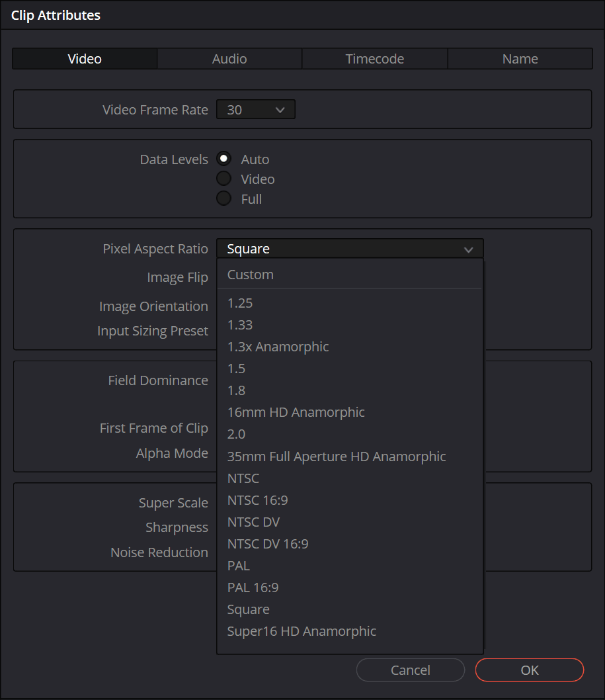Pick 16mm HD Anamorphic option
Screen dimensions: 605x700
coord(296,412)
